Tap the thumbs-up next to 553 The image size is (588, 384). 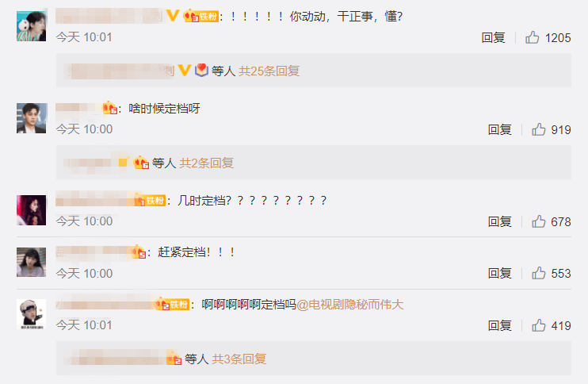point(539,273)
